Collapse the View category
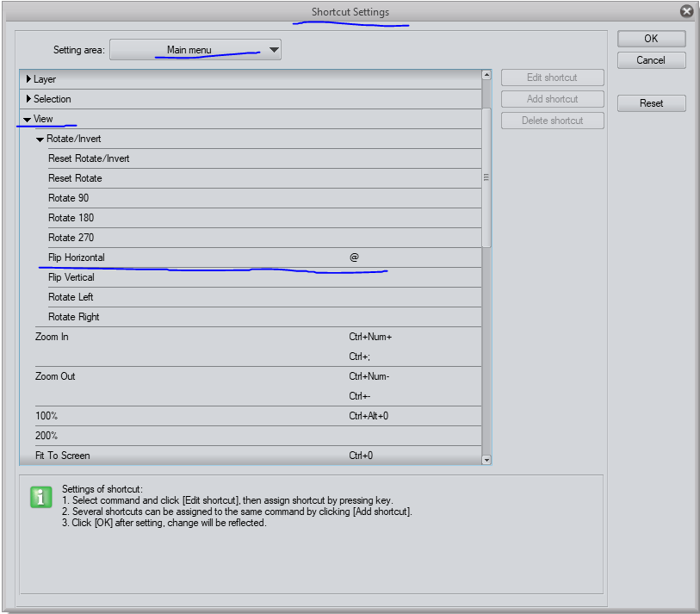The image size is (700, 614). [x=28, y=119]
